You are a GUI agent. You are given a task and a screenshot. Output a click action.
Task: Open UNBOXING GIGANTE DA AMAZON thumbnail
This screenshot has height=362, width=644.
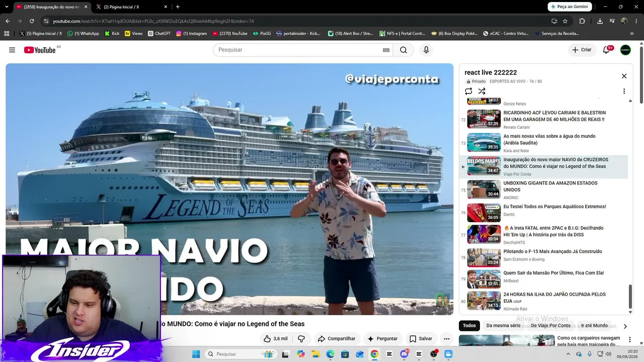coord(484,190)
